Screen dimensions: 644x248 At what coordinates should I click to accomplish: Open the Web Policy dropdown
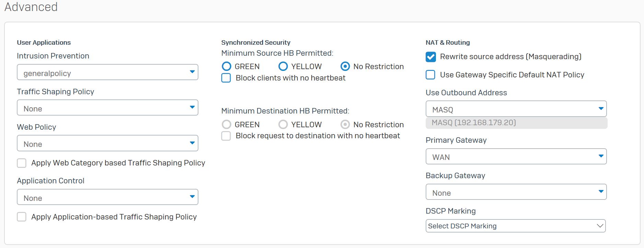[x=107, y=143]
